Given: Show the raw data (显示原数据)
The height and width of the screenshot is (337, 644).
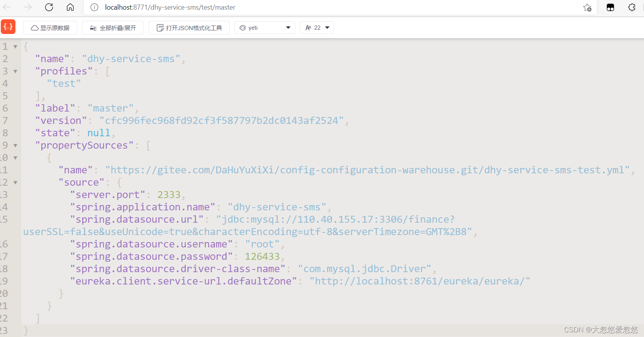Looking at the screenshot, I should click(x=50, y=28).
